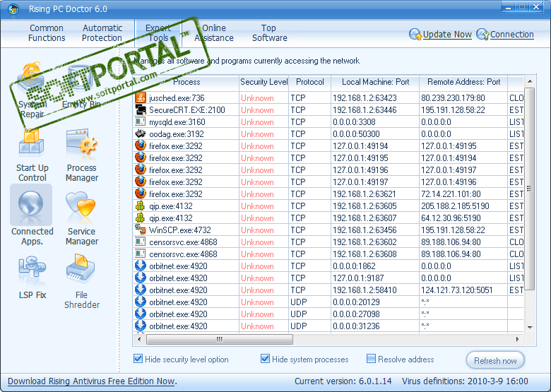The width and height of the screenshot is (551, 392).
Task: Click Current version 6.0.1.14 status text
Action: [x=343, y=381]
